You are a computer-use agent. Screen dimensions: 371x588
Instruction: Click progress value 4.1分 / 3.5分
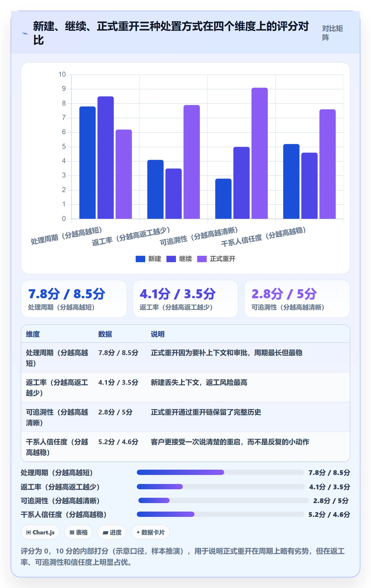pyautogui.click(x=330, y=487)
